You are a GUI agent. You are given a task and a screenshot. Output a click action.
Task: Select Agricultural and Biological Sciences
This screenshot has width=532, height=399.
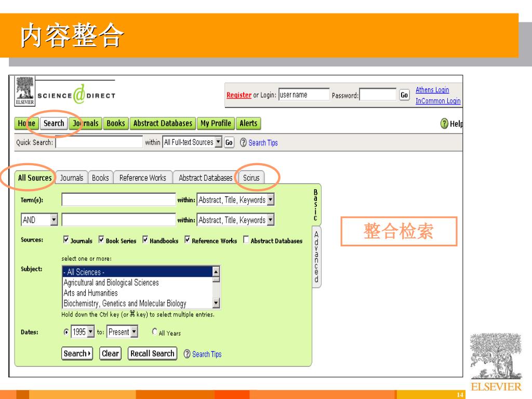tap(137, 282)
